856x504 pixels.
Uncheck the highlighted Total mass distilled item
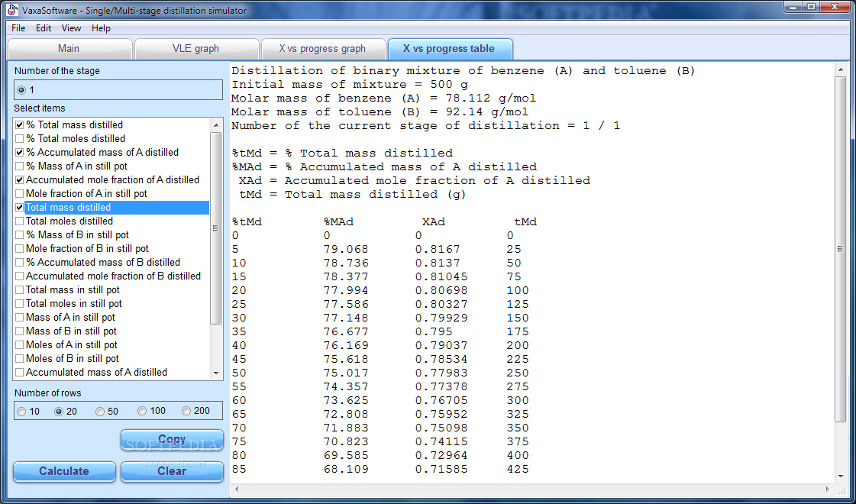click(x=20, y=208)
